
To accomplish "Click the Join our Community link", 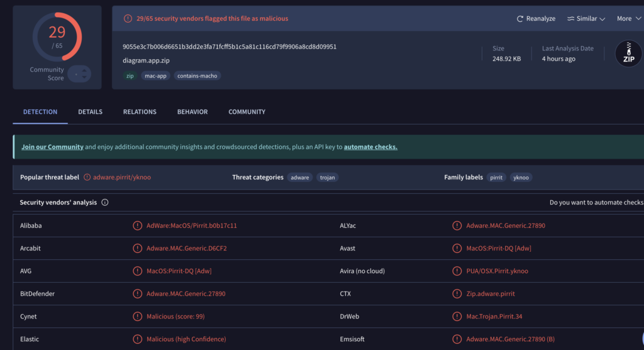I will pos(52,147).
